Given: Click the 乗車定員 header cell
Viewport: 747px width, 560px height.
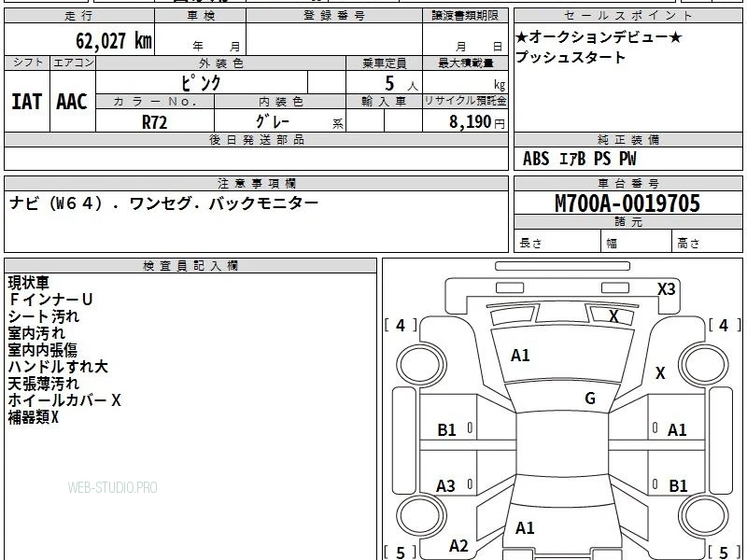Looking at the screenshot, I should pyautogui.click(x=384, y=63).
